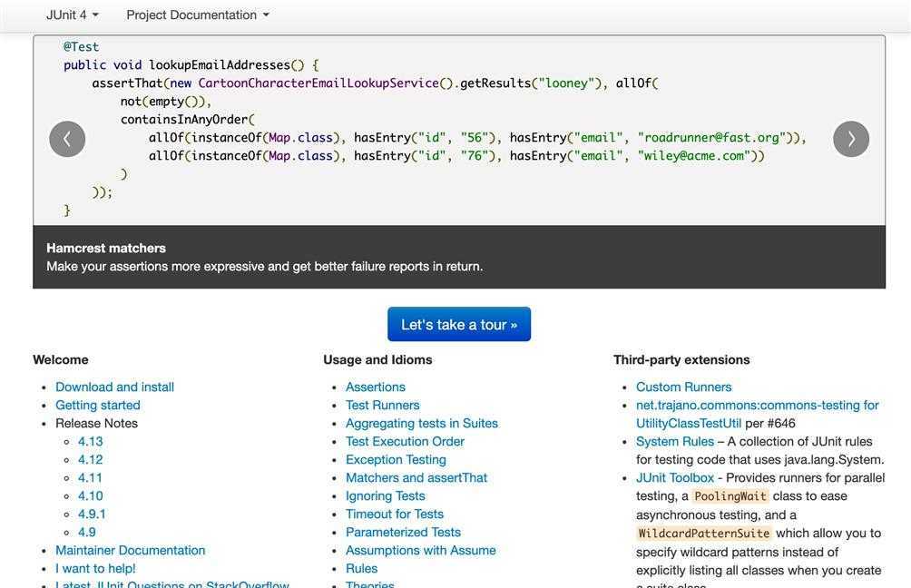The width and height of the screenshot is (911, 588).
Task: Click the "Usage and Idioms" heading
Action: tap(377, 359)
